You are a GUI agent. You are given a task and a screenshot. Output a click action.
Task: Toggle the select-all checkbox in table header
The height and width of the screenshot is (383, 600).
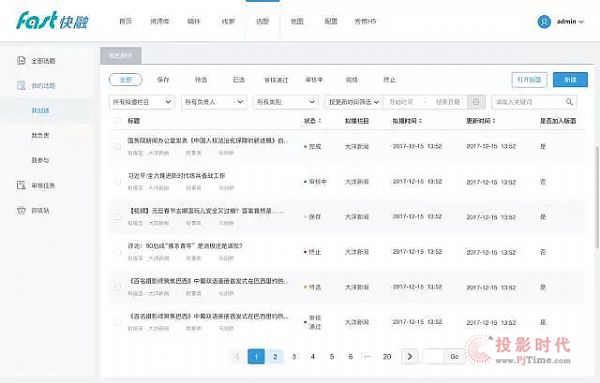pos(117,121)
